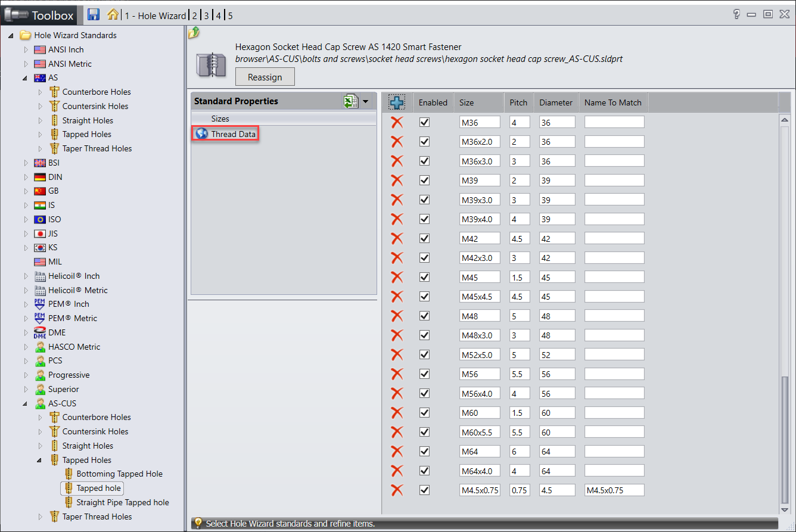Uncheck Enabled checkbox for M42

pyautogui.click(x=424, y=238)
